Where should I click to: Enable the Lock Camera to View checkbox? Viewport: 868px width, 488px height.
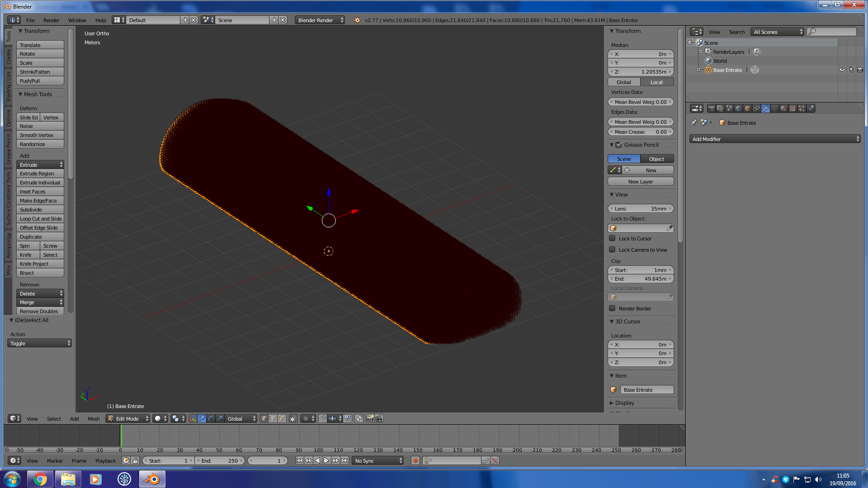pyautogui.click(x=612, y=249)
